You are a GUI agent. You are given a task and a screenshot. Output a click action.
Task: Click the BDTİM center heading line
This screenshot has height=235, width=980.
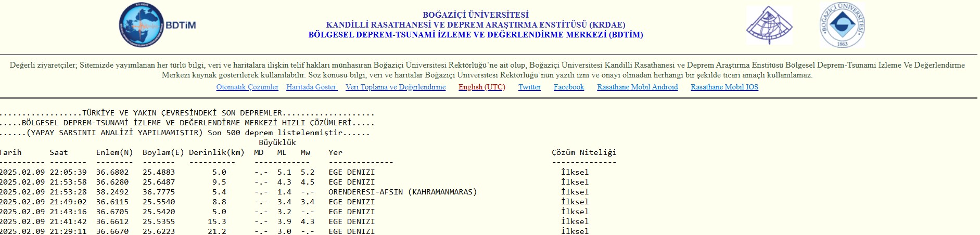(x=475, y=35)
